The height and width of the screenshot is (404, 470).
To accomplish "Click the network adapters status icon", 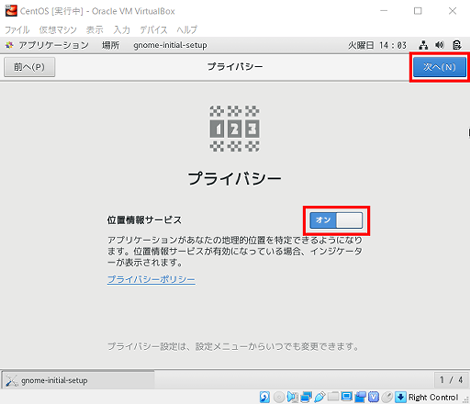I will coord(306,397).
